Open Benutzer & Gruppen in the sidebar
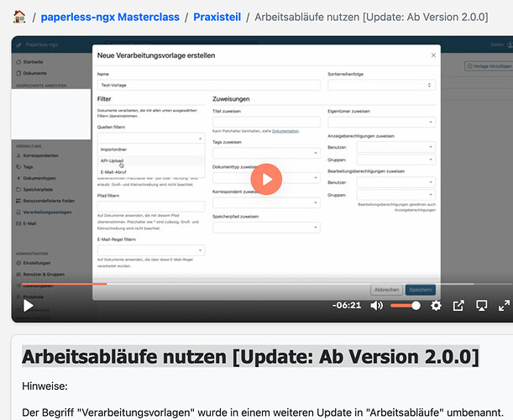Viewport: 513px width, 420px height. pos(44,275)
